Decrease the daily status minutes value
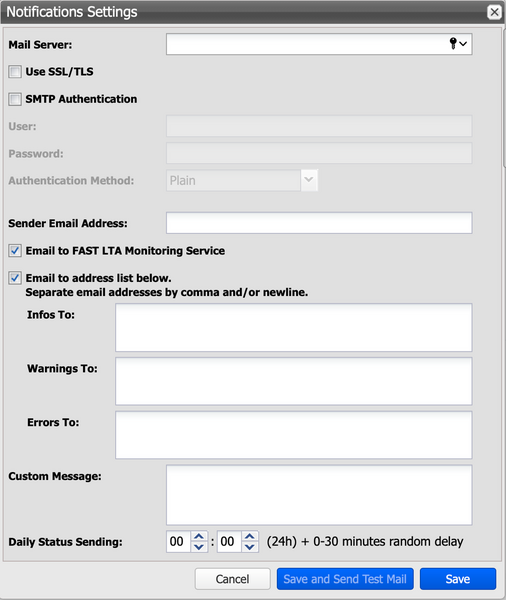The width and height of the screenshot is (506, 600). 250,547
